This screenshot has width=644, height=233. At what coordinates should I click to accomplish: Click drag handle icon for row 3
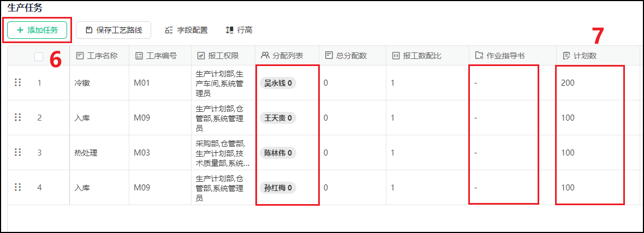point(17,152)
